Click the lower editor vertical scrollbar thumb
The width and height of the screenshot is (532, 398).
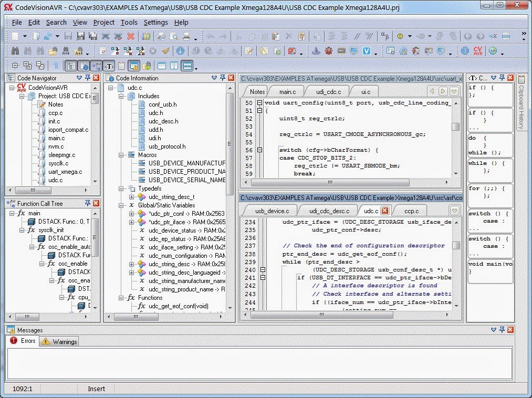coord(456,245)
